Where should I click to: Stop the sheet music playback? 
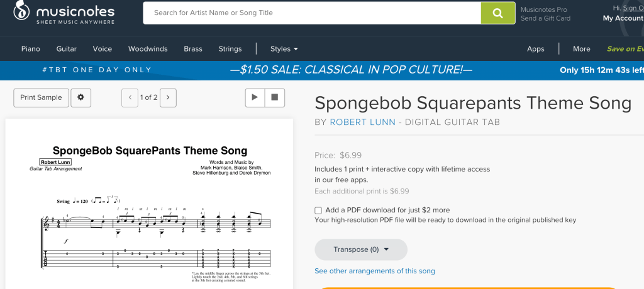pos(275,97)
